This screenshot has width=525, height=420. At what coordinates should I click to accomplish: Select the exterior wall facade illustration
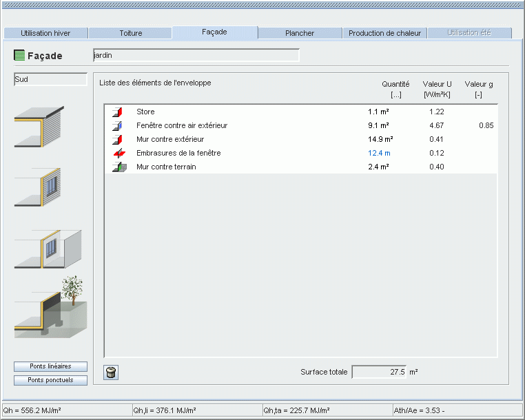coord(39,127)
